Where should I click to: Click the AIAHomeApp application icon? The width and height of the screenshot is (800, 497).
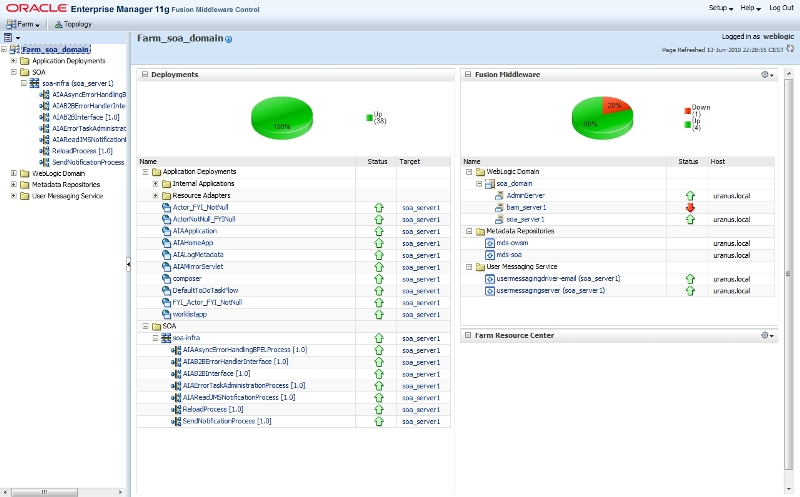click(x=166, y=243)
